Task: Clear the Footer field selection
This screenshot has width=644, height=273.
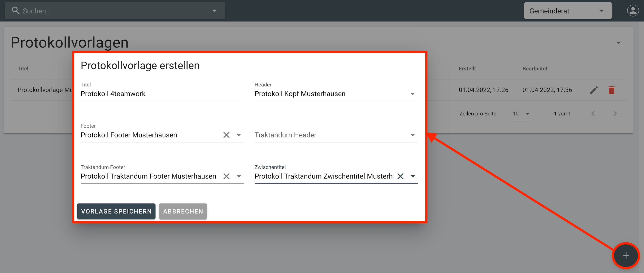Action: (226, 135)
